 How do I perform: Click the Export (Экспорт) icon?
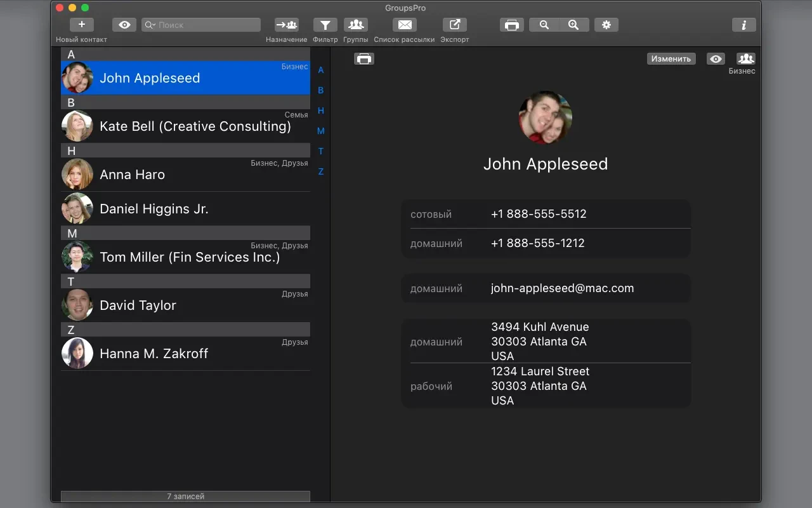coord(454,25)
